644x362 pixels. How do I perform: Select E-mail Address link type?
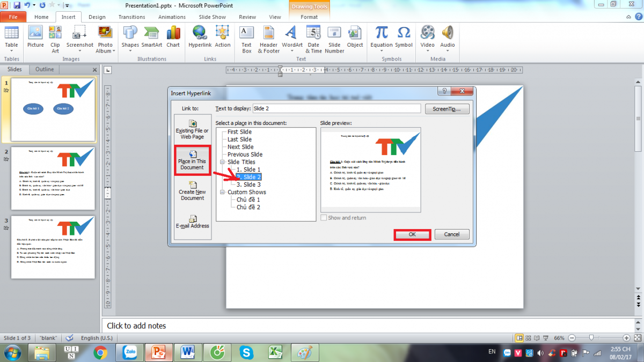point(192,221)
